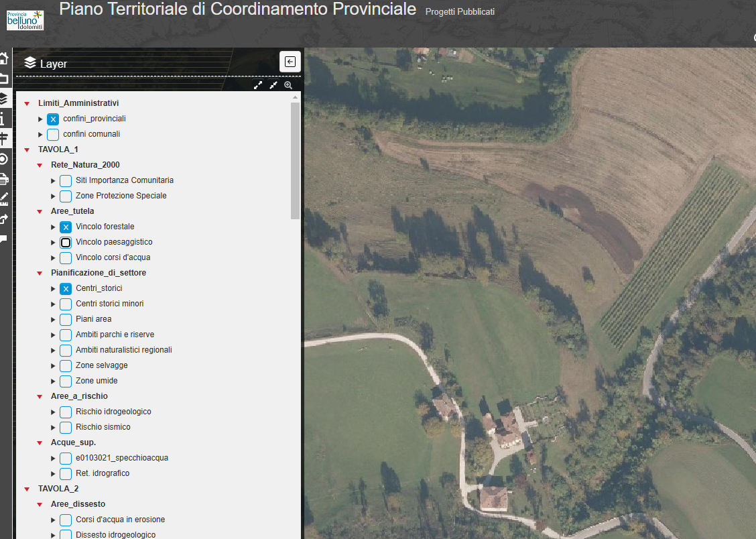Open the print tool in sidebar

click(4, 180)
